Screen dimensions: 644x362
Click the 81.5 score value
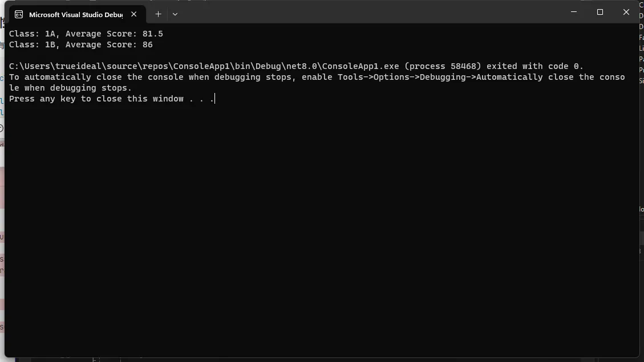coord(153,34)
